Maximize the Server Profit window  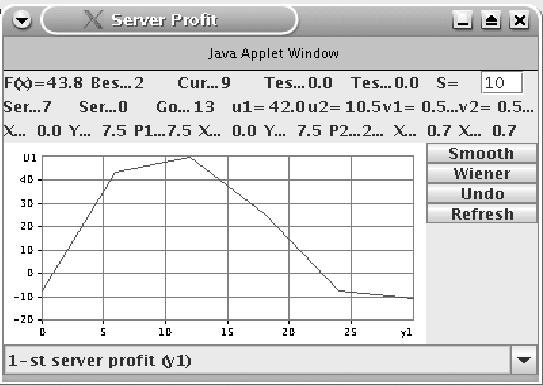[491, 20]
